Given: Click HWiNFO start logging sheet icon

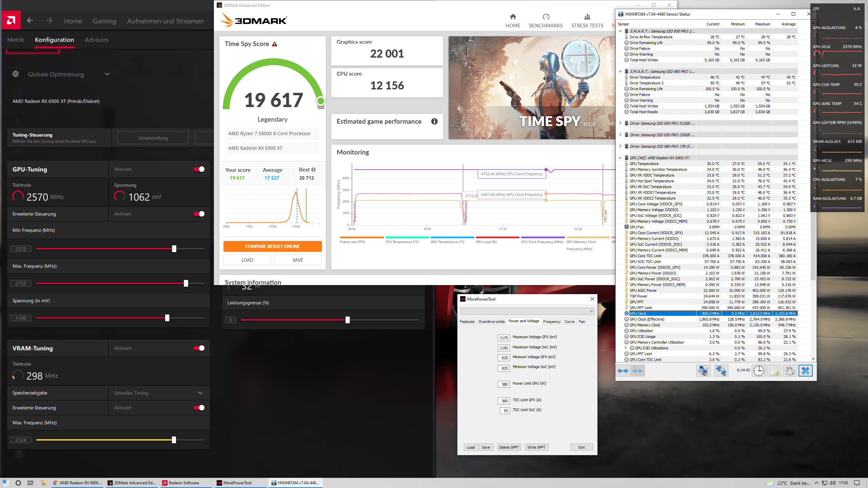Looking at the screenshot, I should click(774, 371).
